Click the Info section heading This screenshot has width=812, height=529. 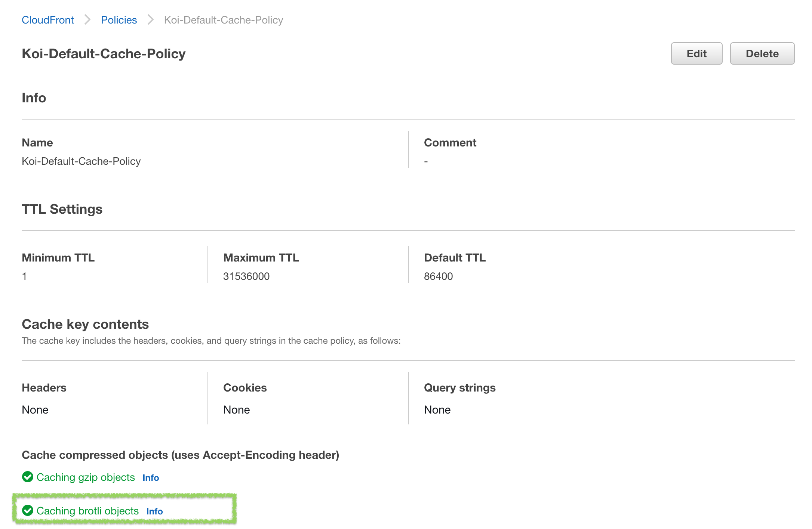pos(34,98)
